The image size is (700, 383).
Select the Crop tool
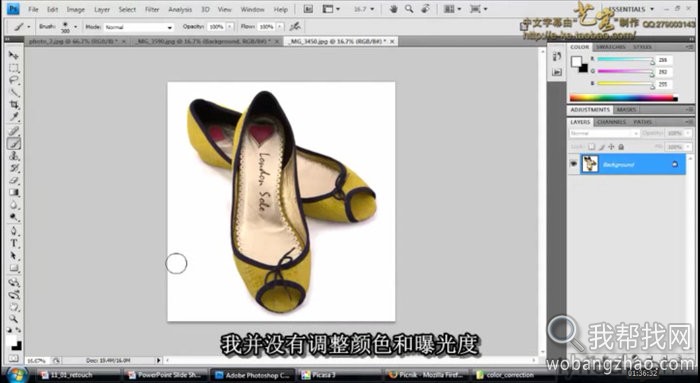[x=14, y=104]
